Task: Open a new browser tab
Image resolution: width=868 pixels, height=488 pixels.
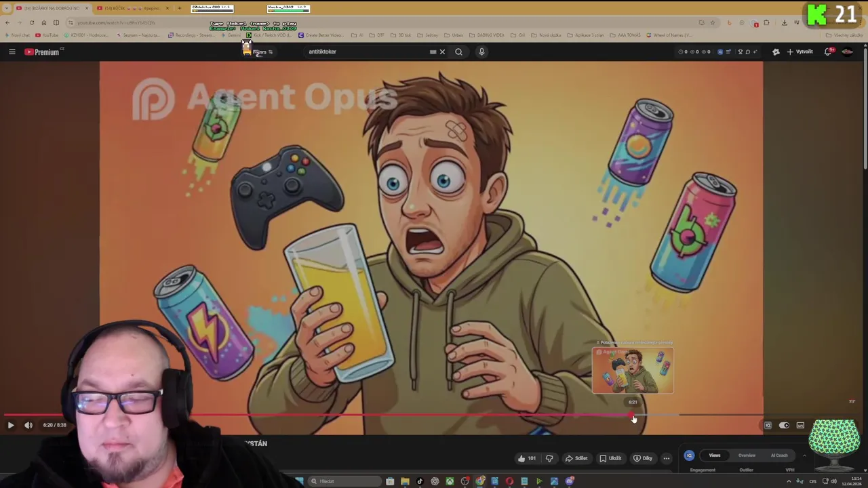Action: coord(179,8)
